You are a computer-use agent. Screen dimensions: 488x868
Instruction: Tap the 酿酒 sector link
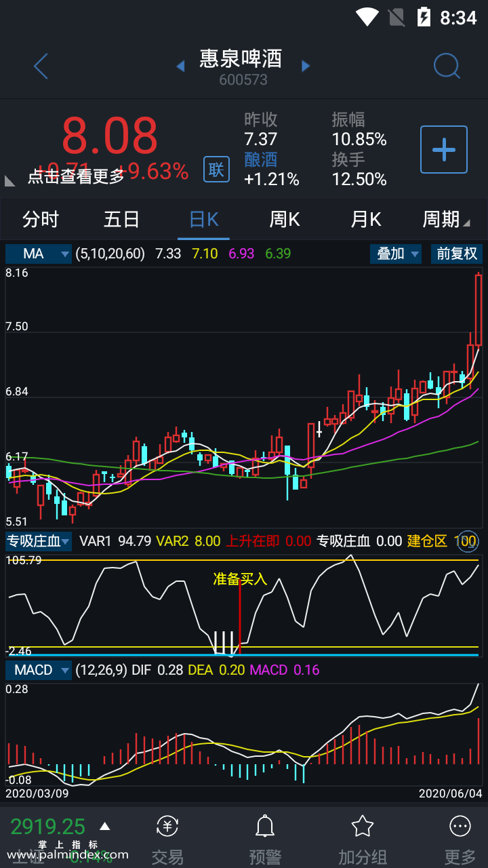pos(261,159)
